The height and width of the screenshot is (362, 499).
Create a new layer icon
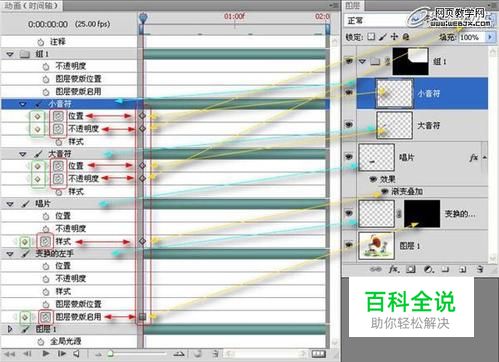[x=463, y=269]
